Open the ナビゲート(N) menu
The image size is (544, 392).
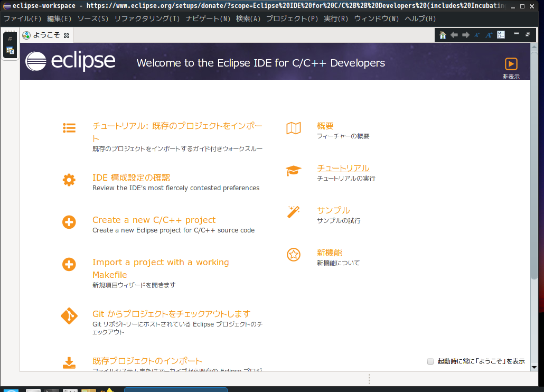[208, 18]
